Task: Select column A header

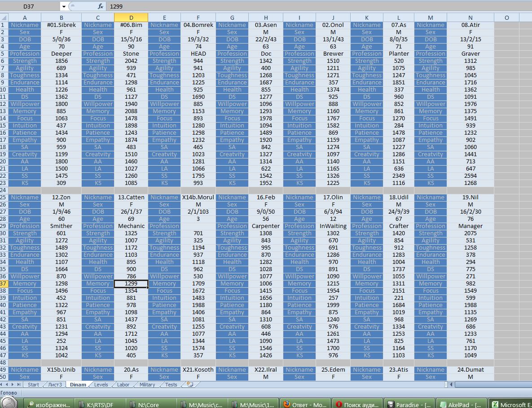Action: [x=25, y=18]
